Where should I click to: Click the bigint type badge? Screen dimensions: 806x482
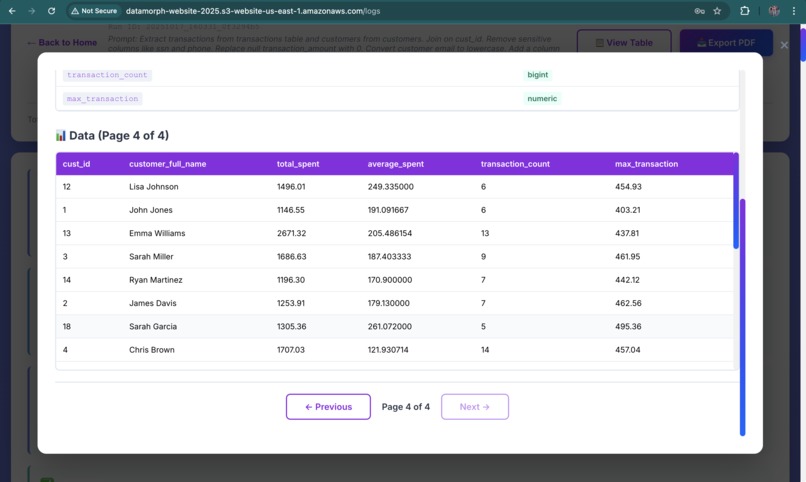coord(538,75)
